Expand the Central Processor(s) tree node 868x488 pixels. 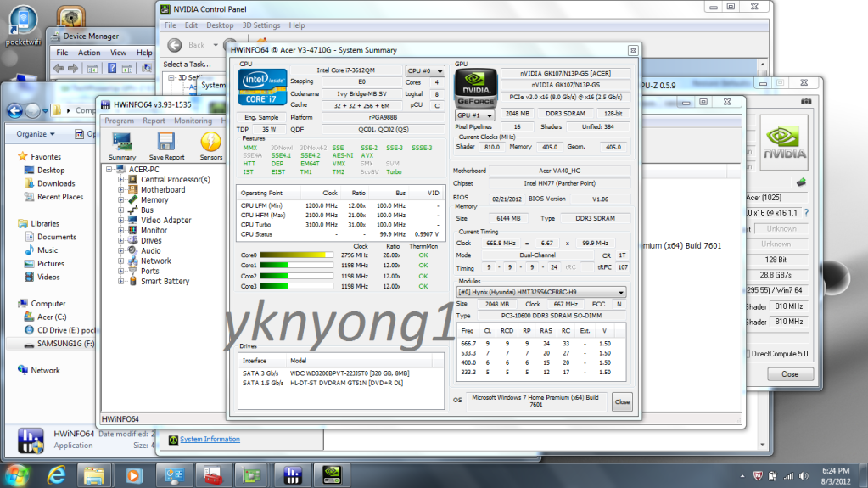(x=120, y=179)
